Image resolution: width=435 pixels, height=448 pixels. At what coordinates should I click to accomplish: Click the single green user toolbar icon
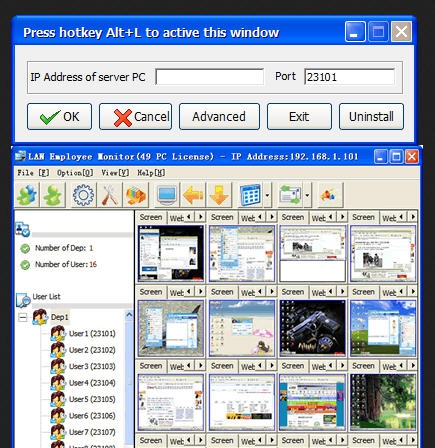tap(52, 195)
